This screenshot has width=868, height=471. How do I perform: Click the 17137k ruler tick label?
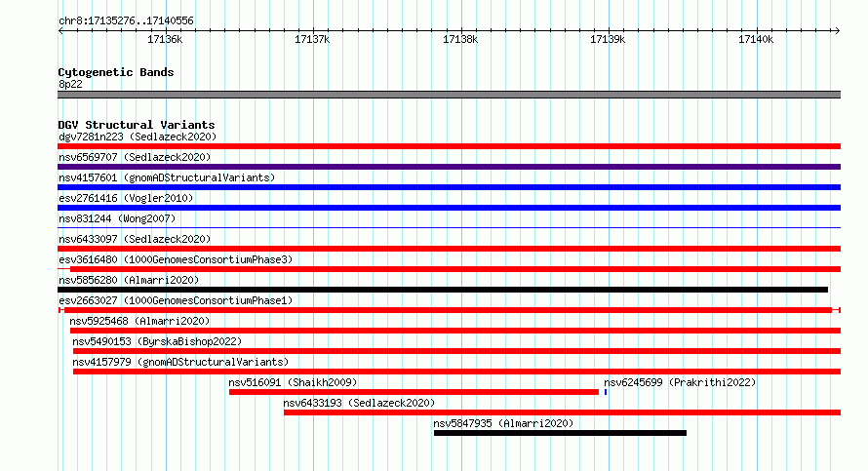312,39
